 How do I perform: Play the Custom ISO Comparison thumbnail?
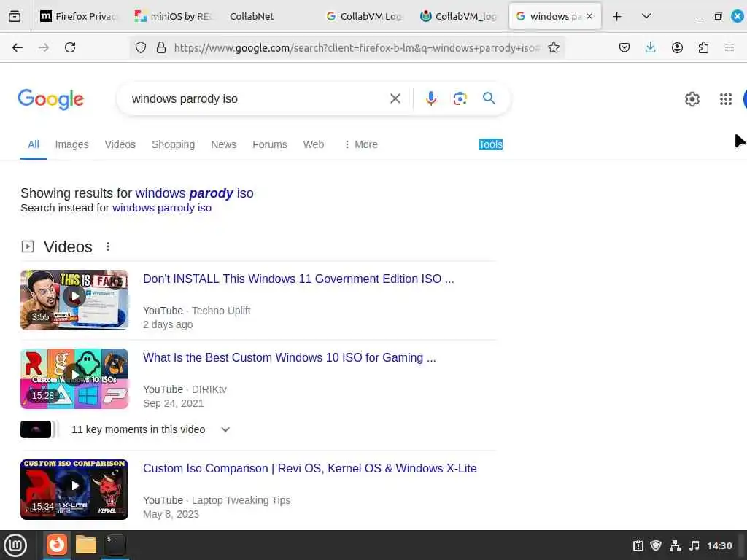tap(74, 489)
